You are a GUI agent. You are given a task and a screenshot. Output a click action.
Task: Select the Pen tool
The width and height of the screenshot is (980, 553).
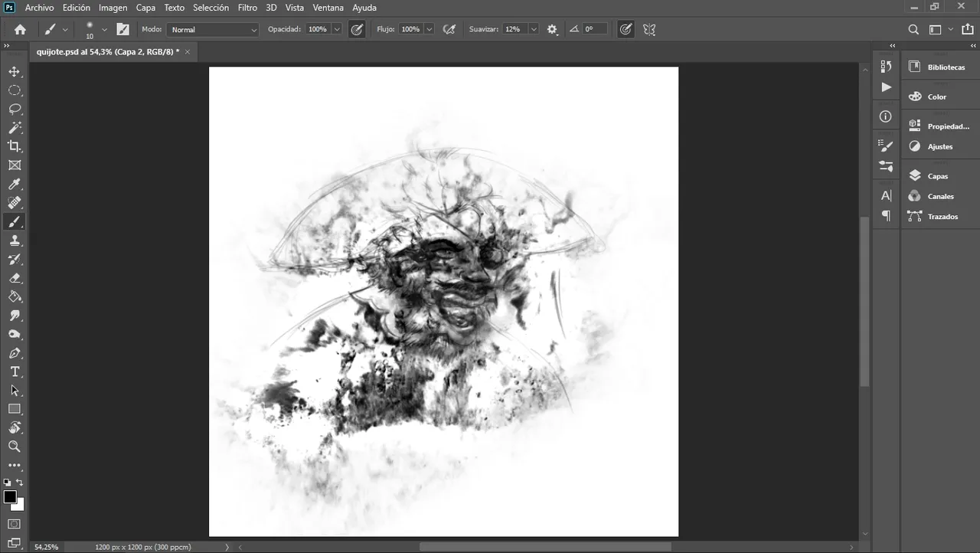coord(15,353)
